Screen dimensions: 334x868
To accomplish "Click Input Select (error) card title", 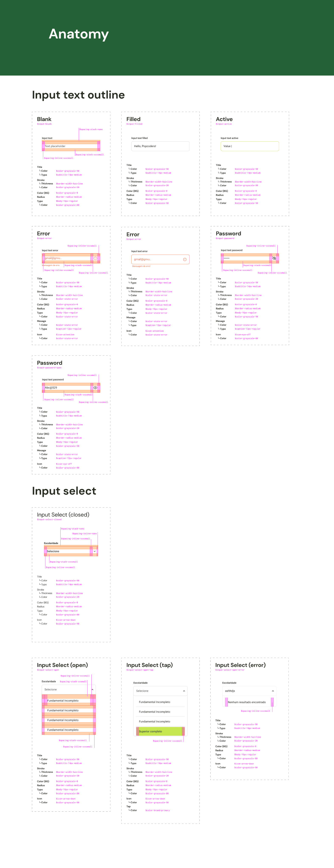I will (240, 665).
